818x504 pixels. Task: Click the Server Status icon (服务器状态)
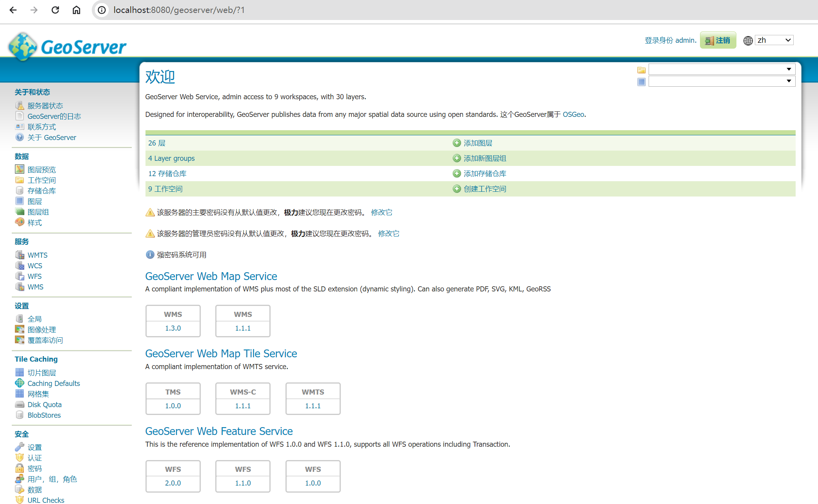click(20, 106)
